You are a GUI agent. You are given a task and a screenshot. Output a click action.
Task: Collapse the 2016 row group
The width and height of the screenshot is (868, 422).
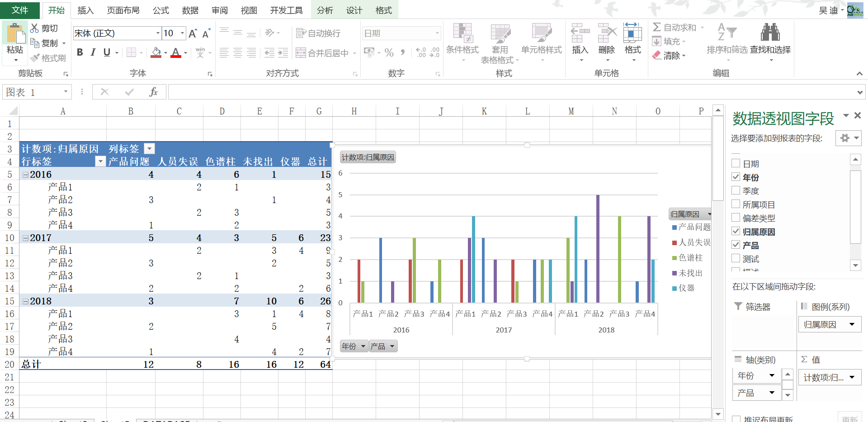pyautogui.click(x=26, y=175)
